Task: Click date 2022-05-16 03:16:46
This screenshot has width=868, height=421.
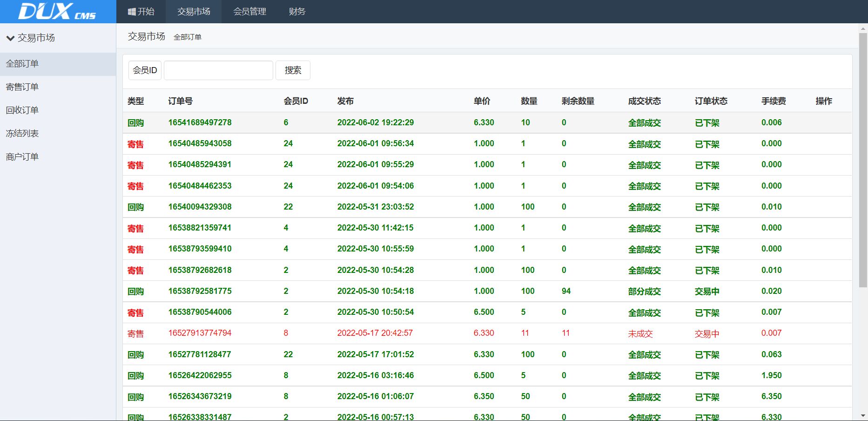Action: [x=376, y=375]
